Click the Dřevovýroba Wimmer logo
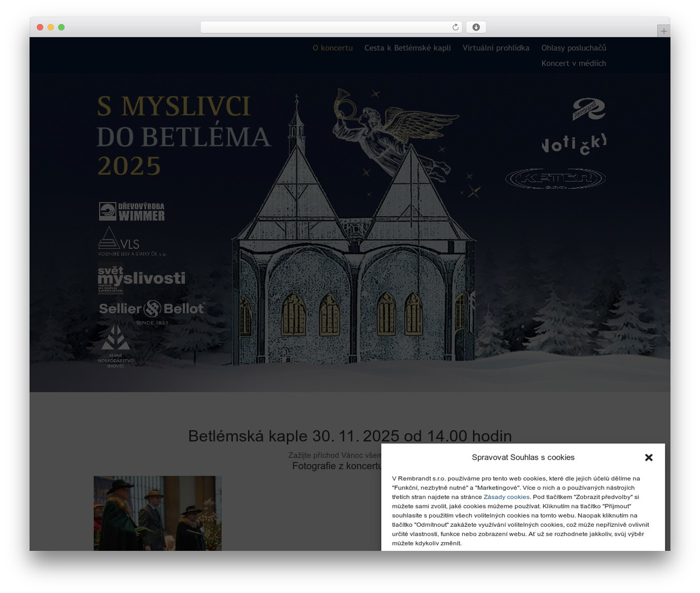Image resolution: width=700 pixels, height=593 pixels. coord(132,211)
